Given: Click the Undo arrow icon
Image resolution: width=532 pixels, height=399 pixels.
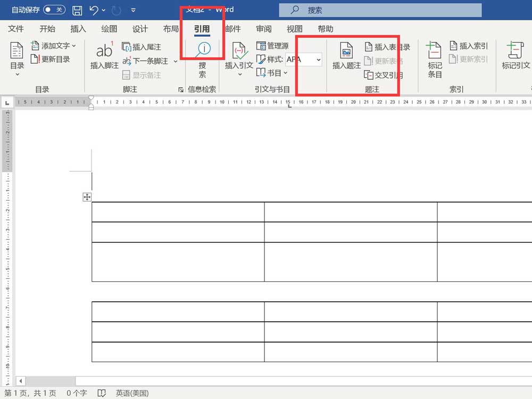Looking at the screenshot, I should [x=94, y=10].
